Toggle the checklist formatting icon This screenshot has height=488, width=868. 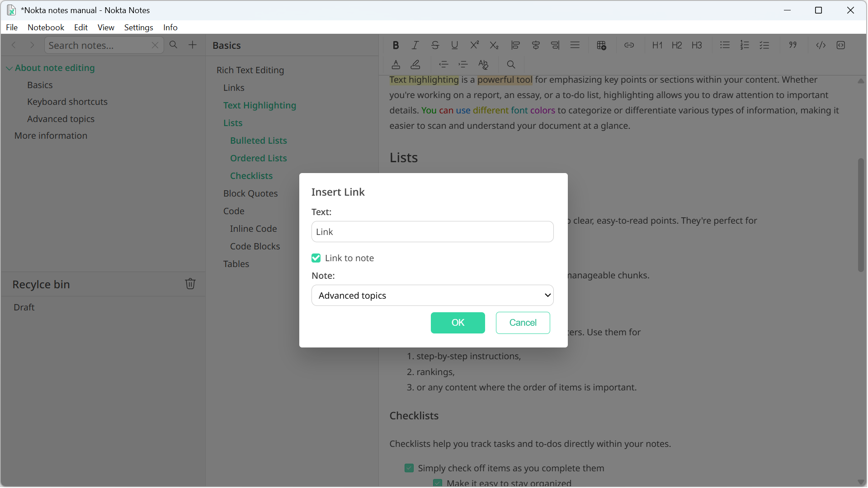765,45
